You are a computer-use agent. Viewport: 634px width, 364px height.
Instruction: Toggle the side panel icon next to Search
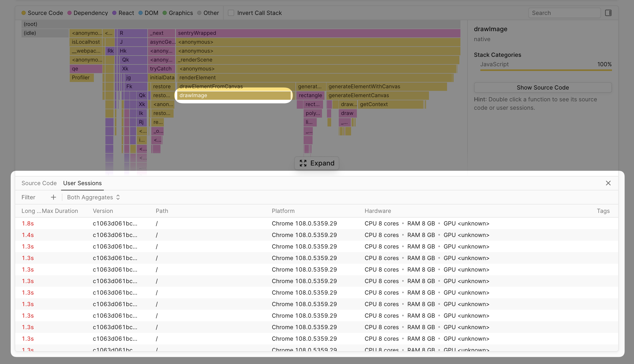point(608,13)
